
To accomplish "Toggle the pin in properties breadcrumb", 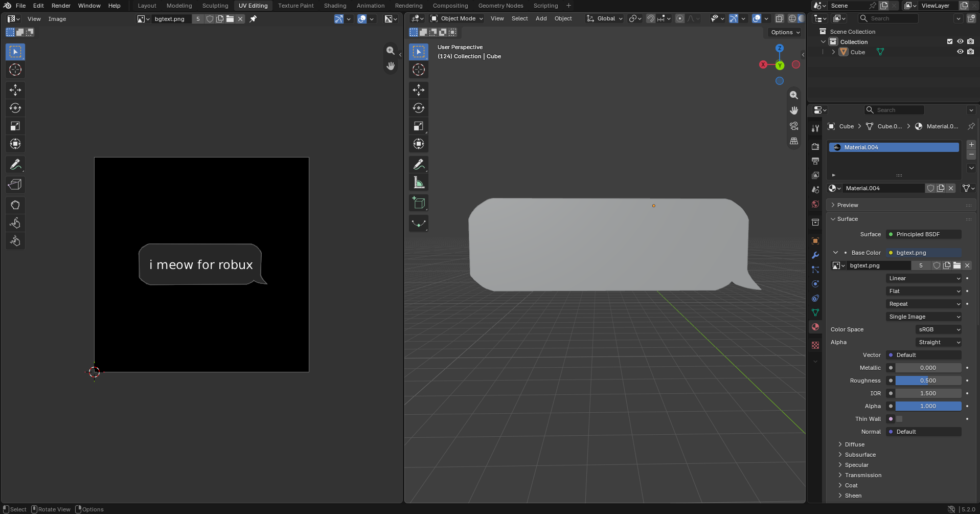I will [971, 126].
